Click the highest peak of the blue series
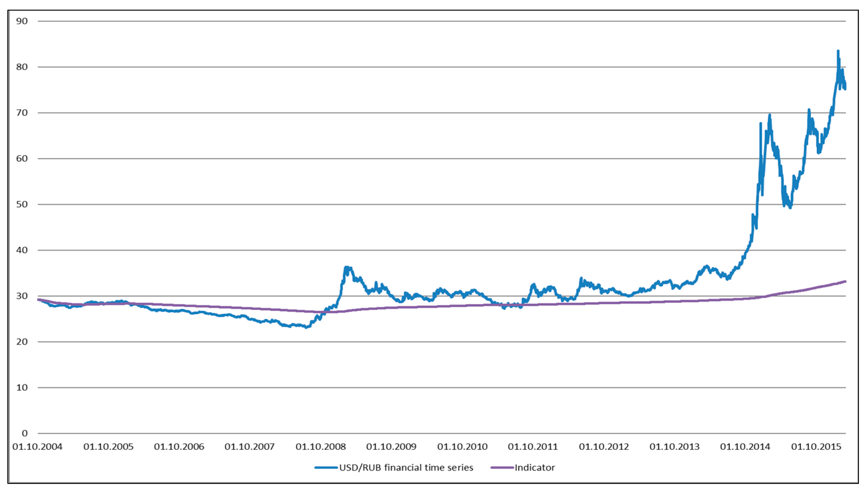This screenshot has width=868, height=493. (x=838, y=51)
